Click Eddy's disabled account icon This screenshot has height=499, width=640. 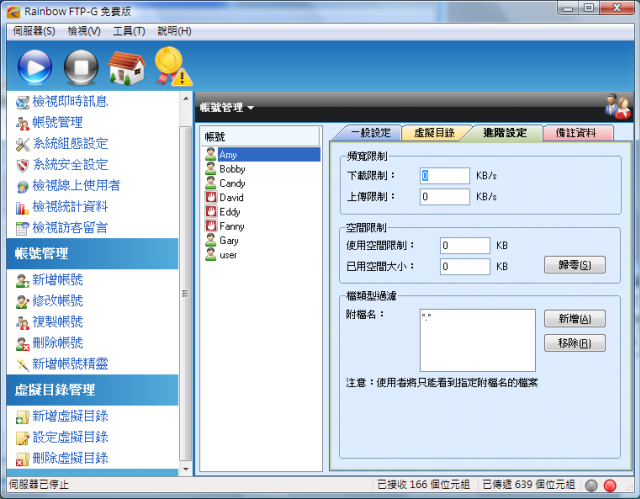[211, 212]
